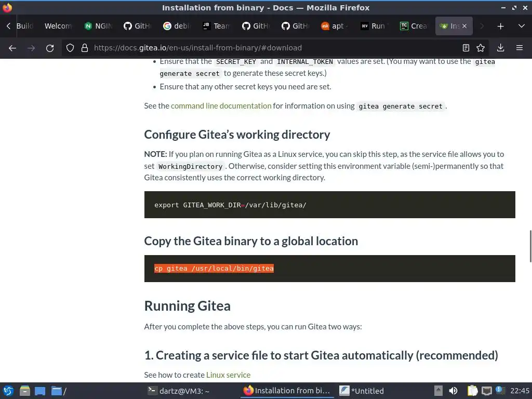This screenshot has height=399, width=532.
Task: Open the tracking protection shield
Action: (70, 48)
